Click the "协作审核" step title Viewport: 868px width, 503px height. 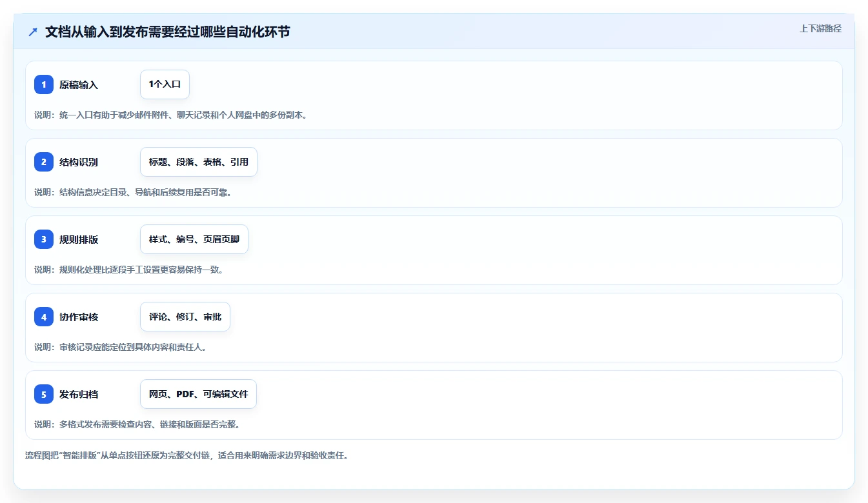[79, 317]
